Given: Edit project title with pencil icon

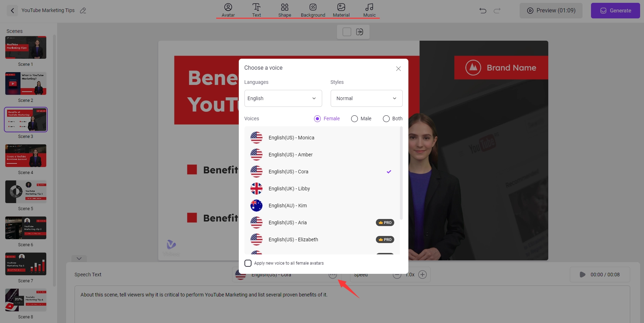Looking at the screenshot, I should click(83, 11).
